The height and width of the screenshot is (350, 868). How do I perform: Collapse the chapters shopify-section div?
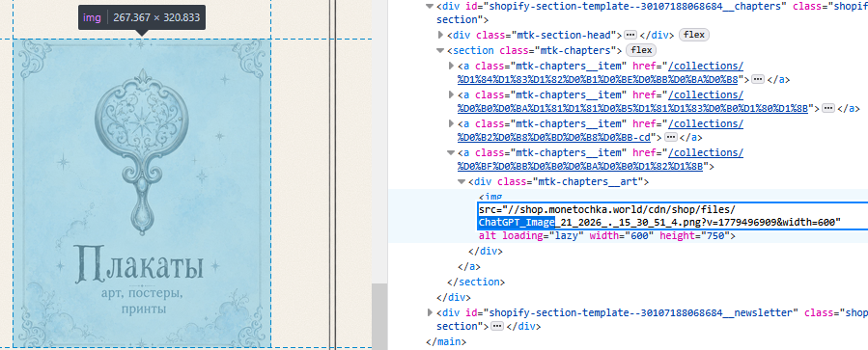[x=431, y=6]
